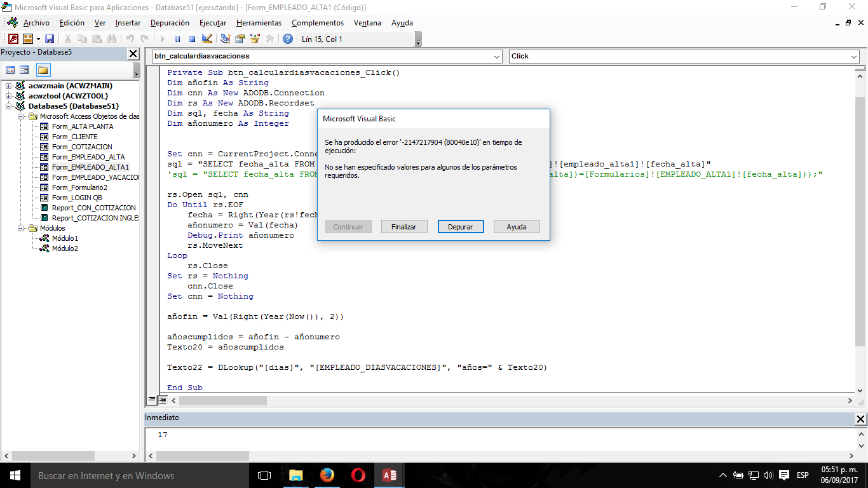Click the Save icon on the toolbar
The height and width of the screenshot is (488, 868).
click(x=50, y=38)
